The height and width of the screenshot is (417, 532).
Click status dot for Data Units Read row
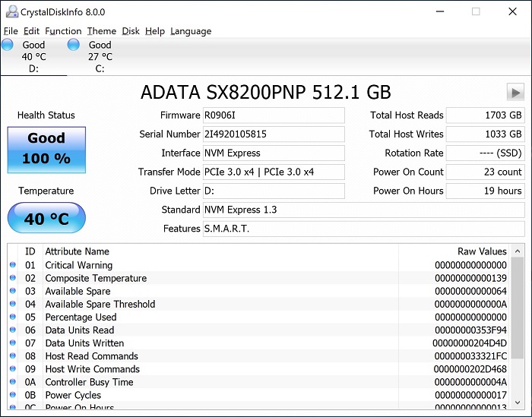pos(13,330)
